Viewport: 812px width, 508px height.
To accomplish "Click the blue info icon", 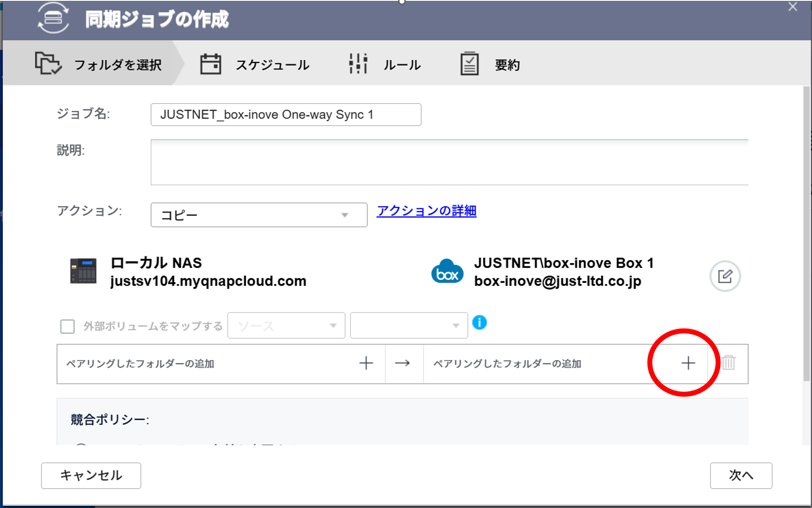I will point(480,323).
